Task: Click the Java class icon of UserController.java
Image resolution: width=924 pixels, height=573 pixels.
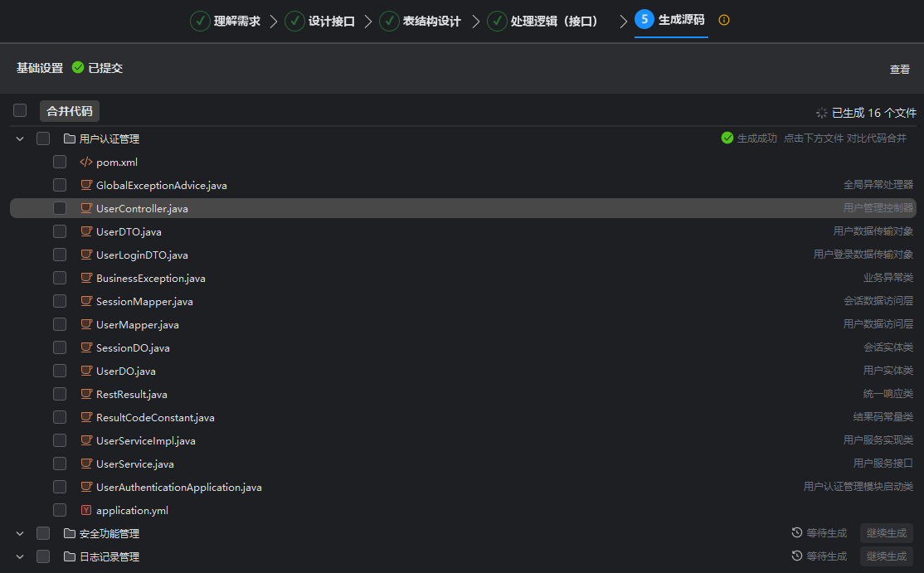Action: (x=86, y=208)
